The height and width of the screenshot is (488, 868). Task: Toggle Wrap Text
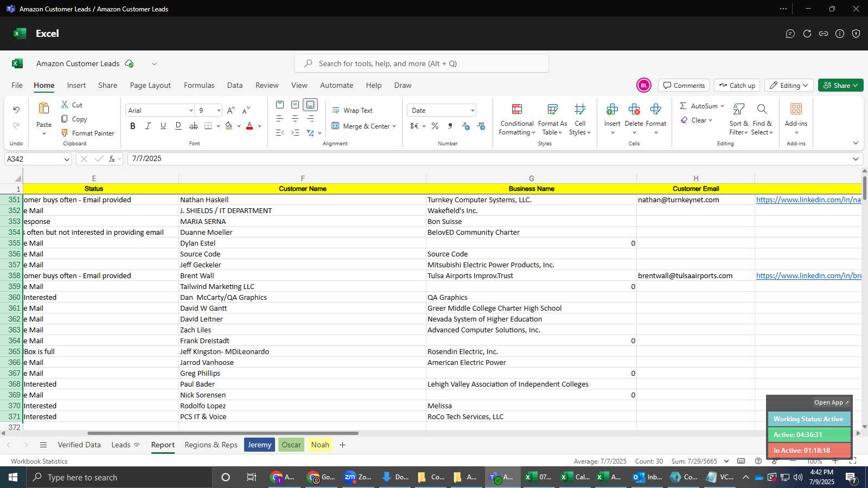tap(352, 110)
